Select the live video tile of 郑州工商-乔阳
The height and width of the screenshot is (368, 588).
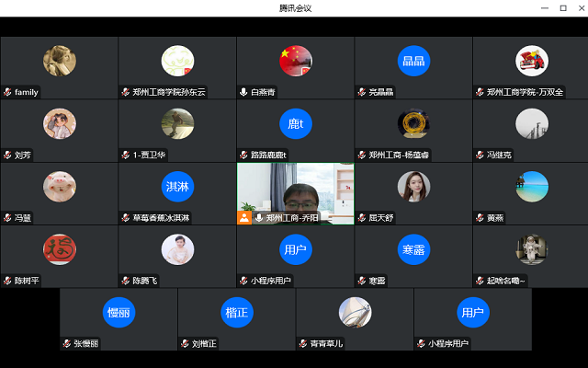(296, 193)
